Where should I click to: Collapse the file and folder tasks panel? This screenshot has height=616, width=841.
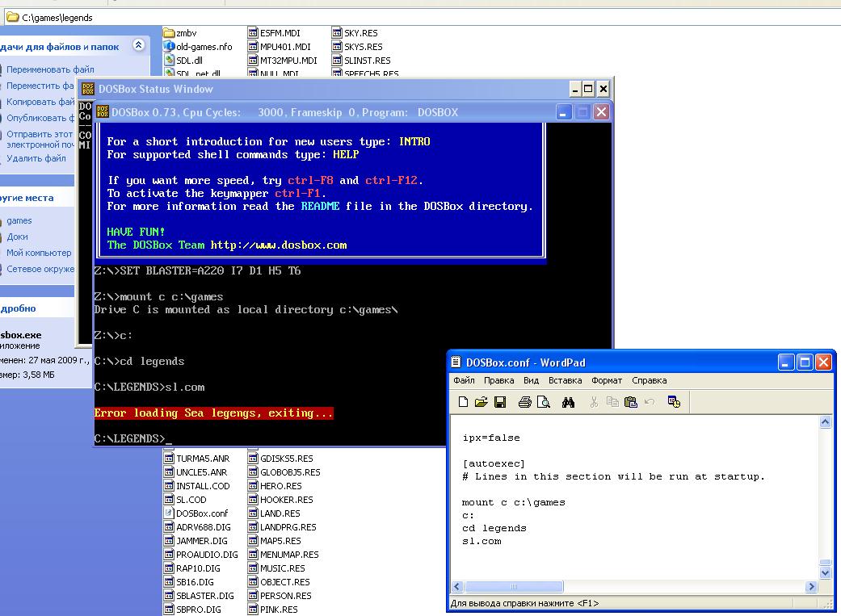(138, 46)
